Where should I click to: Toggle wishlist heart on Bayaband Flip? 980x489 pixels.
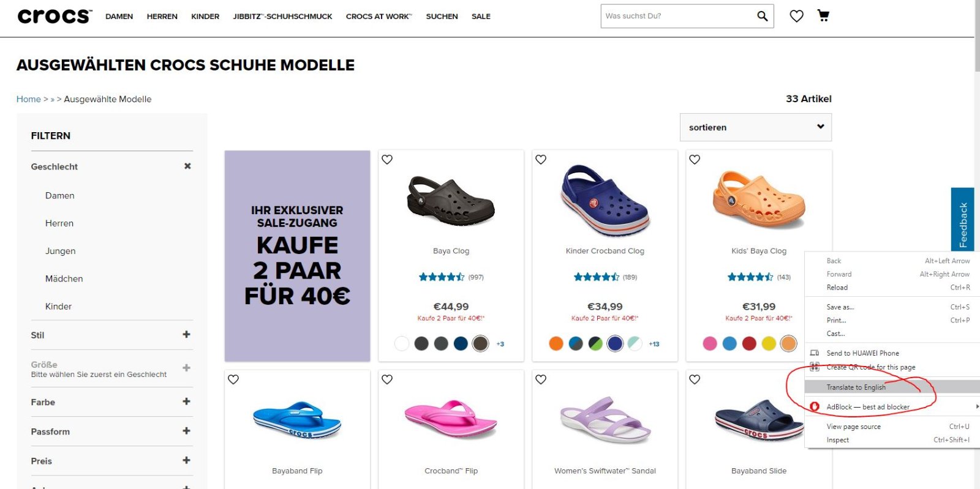(x=233, y=379)
